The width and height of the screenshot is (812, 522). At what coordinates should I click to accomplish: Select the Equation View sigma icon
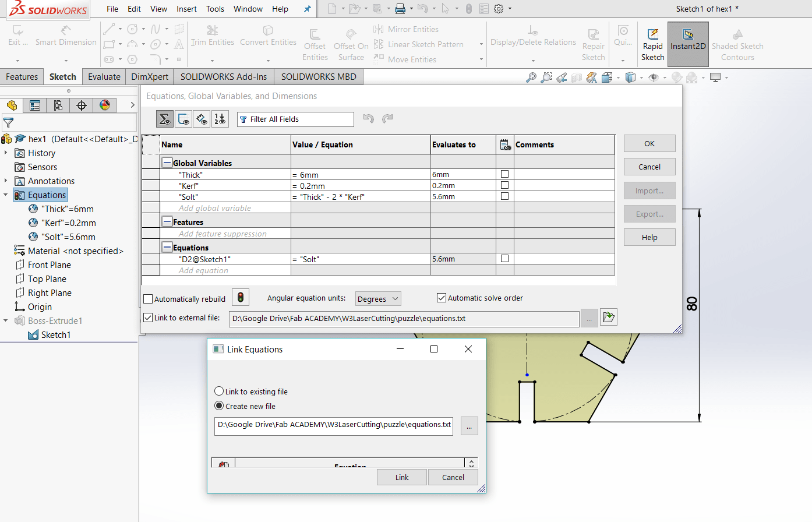pos(165,119)
